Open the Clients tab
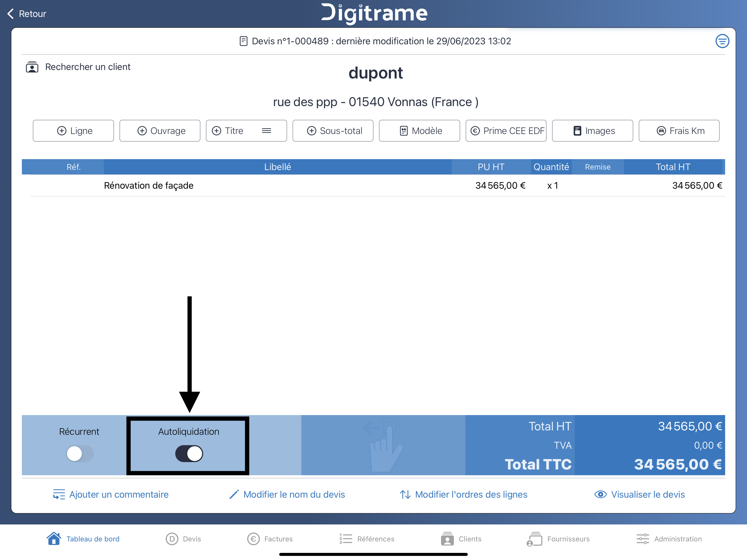Image resolution: width=747 pixels, height=560 pixels. coord(461,539)
